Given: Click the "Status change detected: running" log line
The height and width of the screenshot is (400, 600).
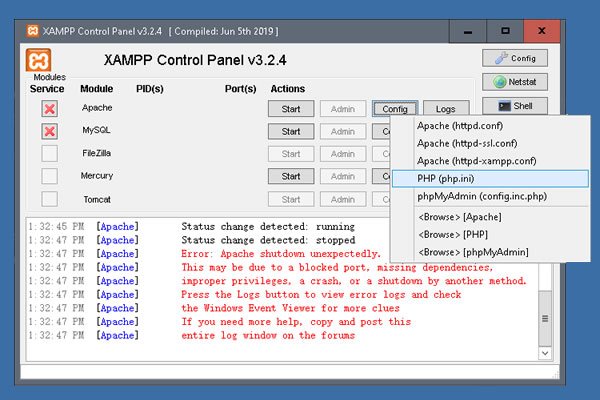Looking at the screenshot, I should tap(268, 227).
